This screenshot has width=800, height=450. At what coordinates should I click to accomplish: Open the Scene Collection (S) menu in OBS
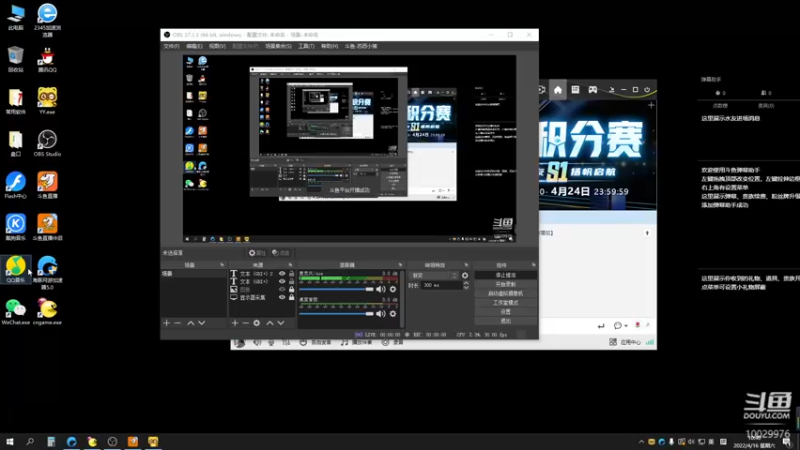click(278, 46)
